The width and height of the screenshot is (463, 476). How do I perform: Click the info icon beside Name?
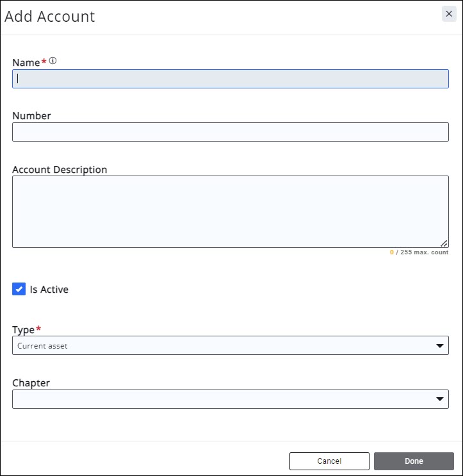click(53, 61)
